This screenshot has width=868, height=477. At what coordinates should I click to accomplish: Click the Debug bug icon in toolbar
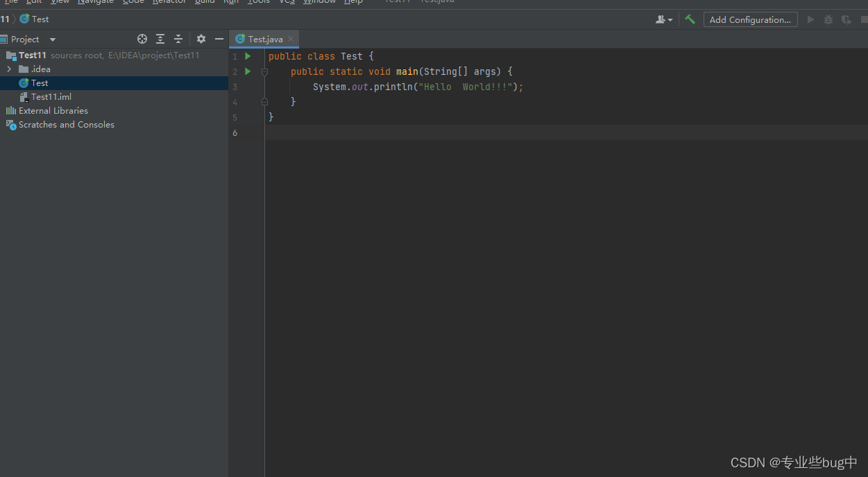tap(828, 19)
